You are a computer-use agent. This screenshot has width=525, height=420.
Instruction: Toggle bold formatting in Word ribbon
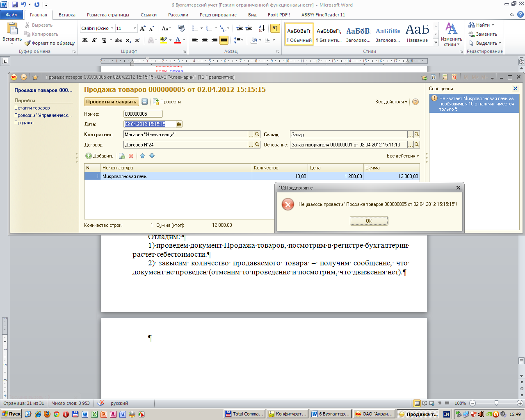pyautogui.click(x=85, y=40)
